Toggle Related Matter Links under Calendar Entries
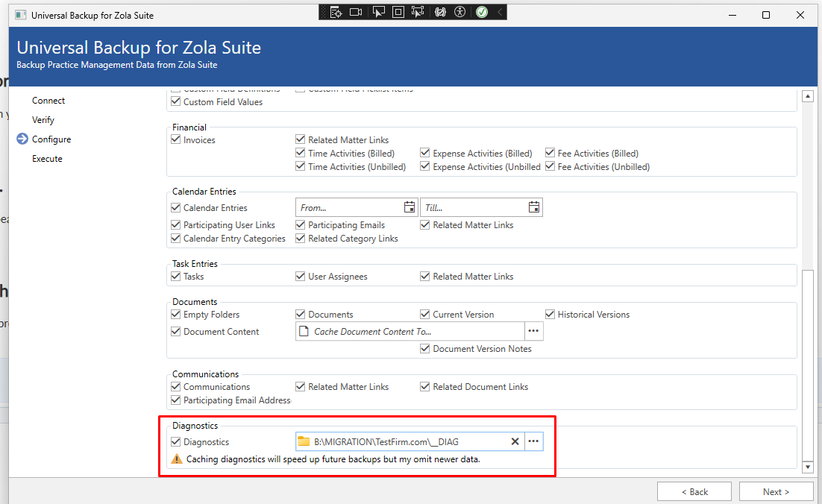 425,224
